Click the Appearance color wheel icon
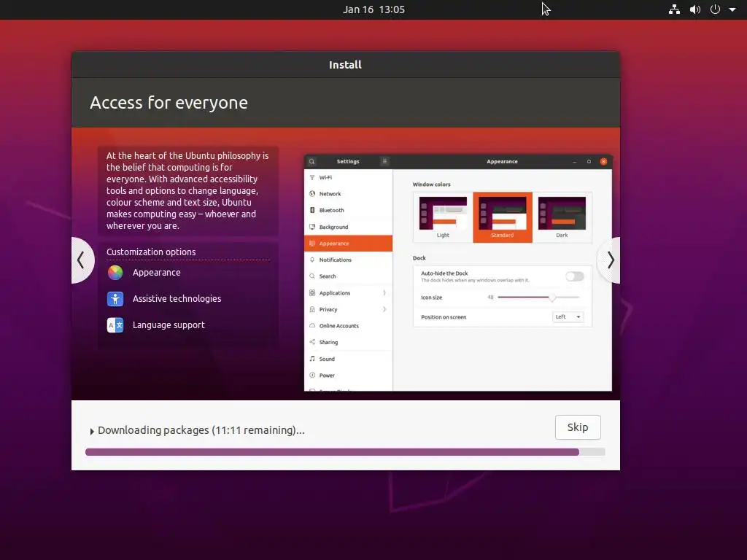Screen dimensions: 747x560 [115, 273]
